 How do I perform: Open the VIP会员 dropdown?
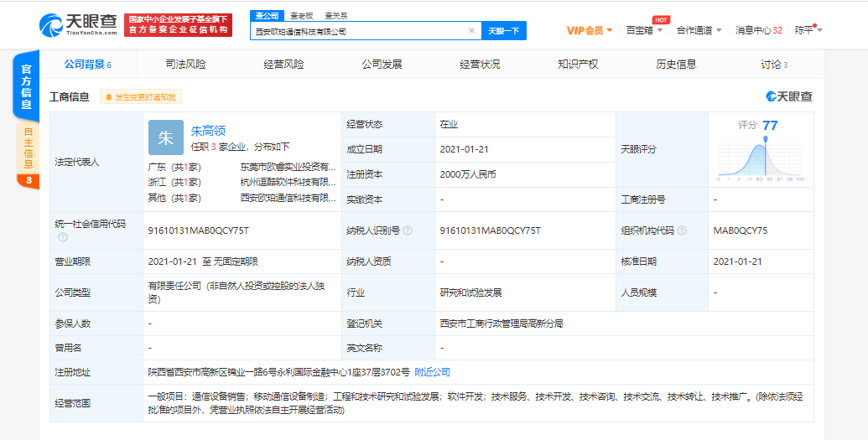pyautogui.click(x=589, y=30)
